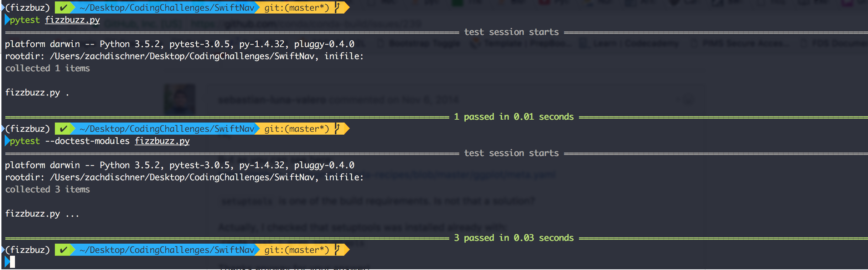Screen dimensions: 868x270
Task: Click the green checkmark in the first prompt
Action: (63, 7)
